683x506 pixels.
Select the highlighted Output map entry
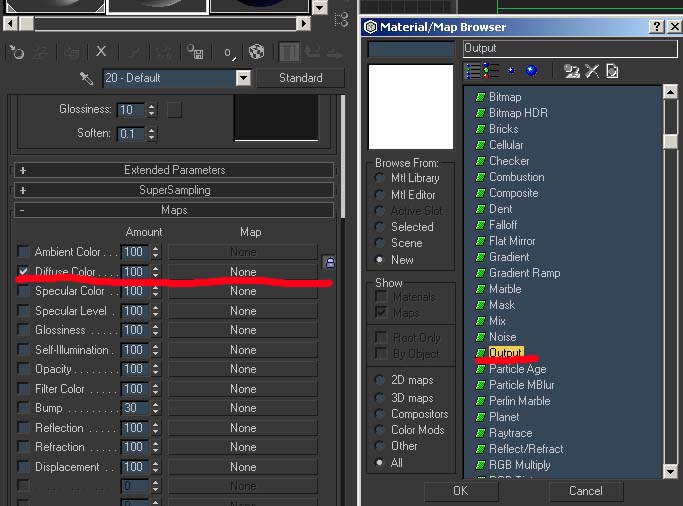(505, 352)
